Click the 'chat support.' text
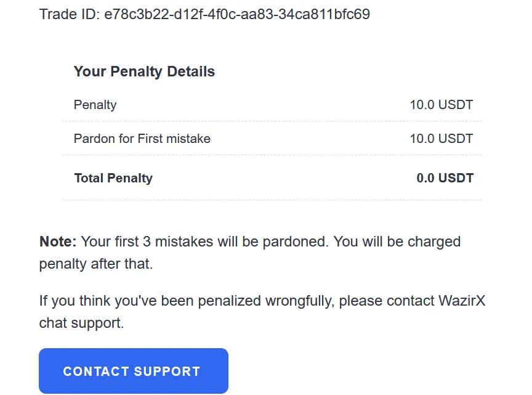 pyautogui.click(x=81, y=323)
